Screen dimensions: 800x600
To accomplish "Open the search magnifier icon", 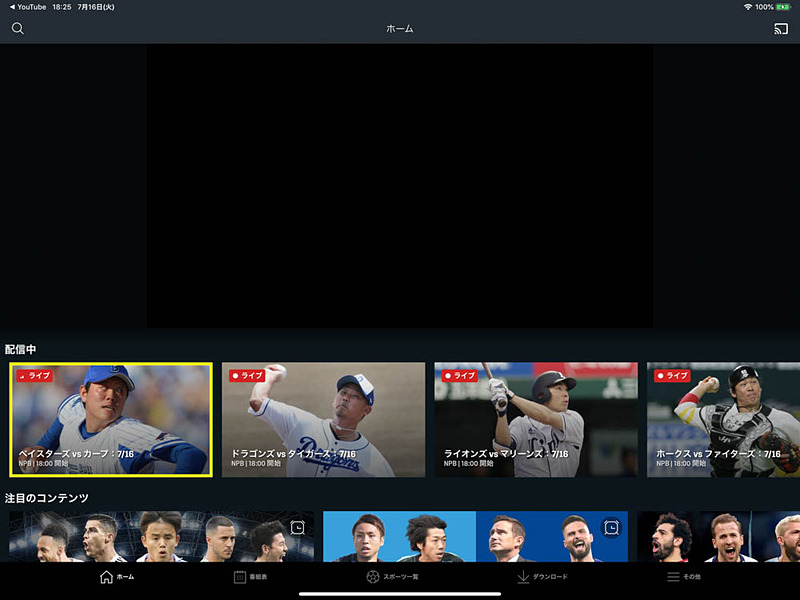I will pos(17,29).
